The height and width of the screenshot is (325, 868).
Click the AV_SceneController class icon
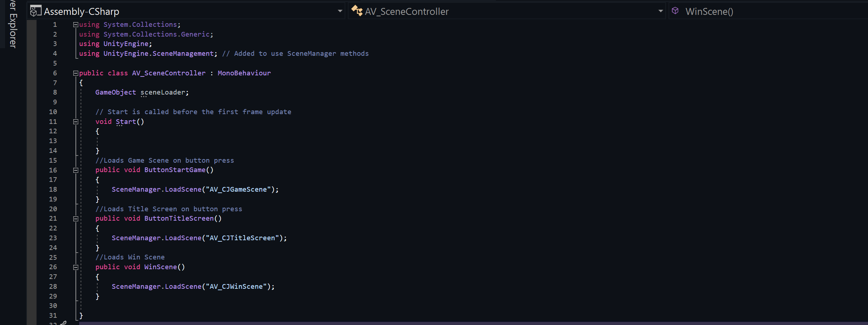(357, 11)
